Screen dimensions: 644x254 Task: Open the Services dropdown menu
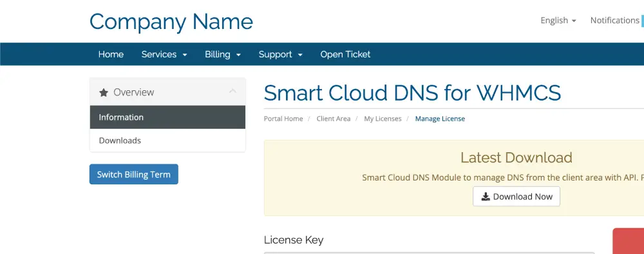(x=164, y=54)
